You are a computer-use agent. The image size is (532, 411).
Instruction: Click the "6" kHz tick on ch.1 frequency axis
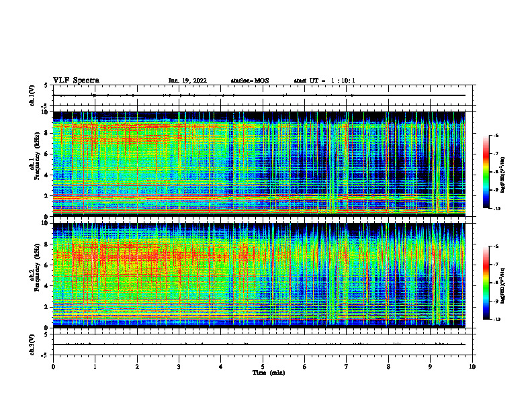(x=46, y=154)
